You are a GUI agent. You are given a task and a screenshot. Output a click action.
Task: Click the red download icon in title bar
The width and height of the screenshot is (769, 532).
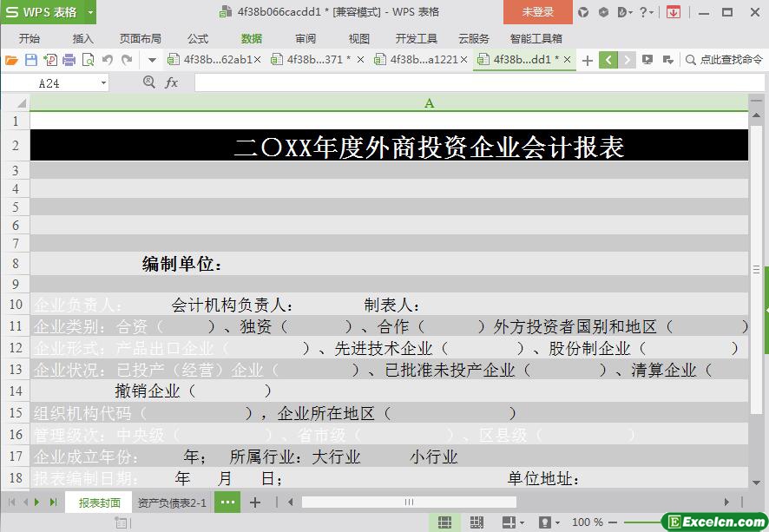coord(674,12)
